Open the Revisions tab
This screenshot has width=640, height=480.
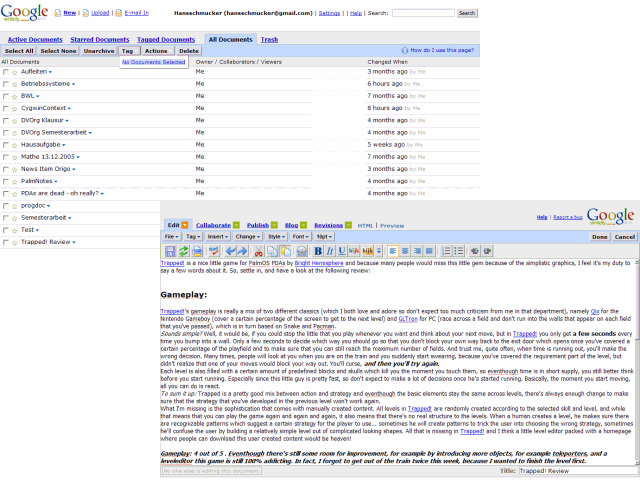coord(329,225)
